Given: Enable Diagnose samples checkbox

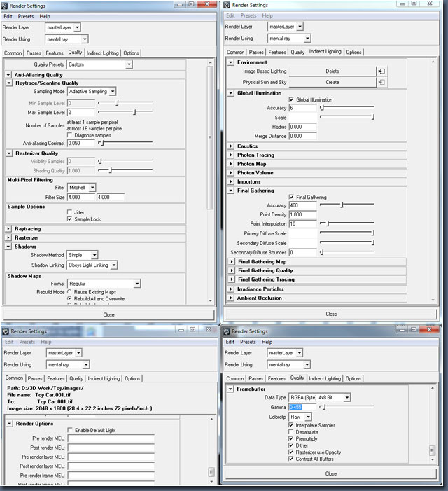Looking at the screenshot, I should (70, 135).
